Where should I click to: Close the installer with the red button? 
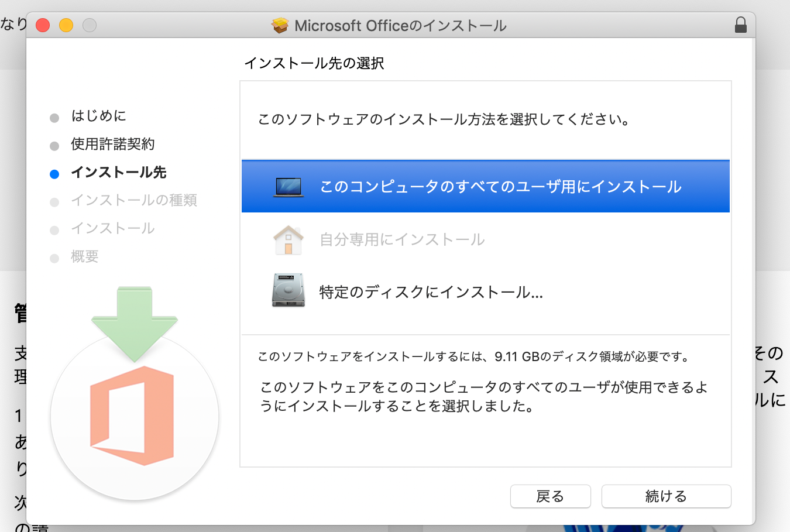coord(43,25)
